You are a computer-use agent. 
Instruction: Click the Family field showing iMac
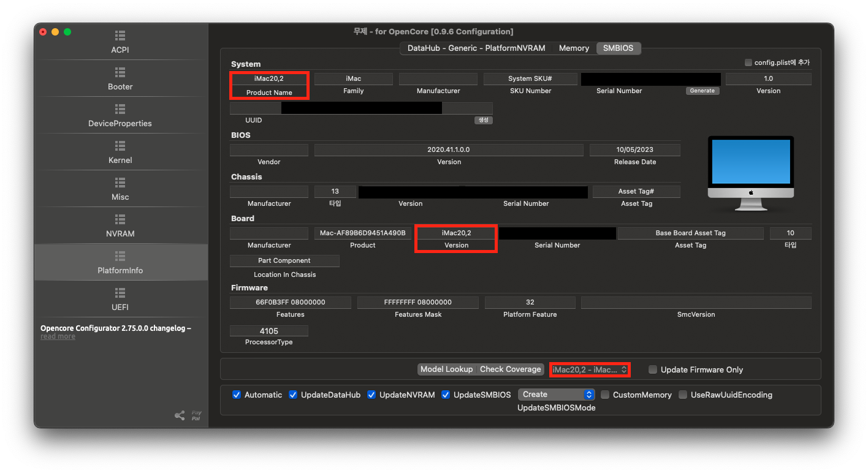point(354,78)
